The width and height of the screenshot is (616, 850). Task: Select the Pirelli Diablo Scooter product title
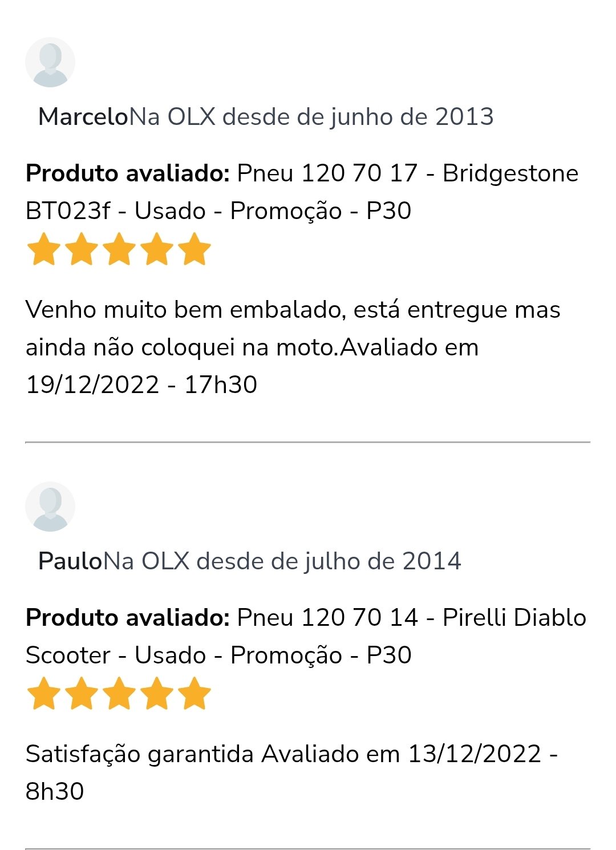306,636
